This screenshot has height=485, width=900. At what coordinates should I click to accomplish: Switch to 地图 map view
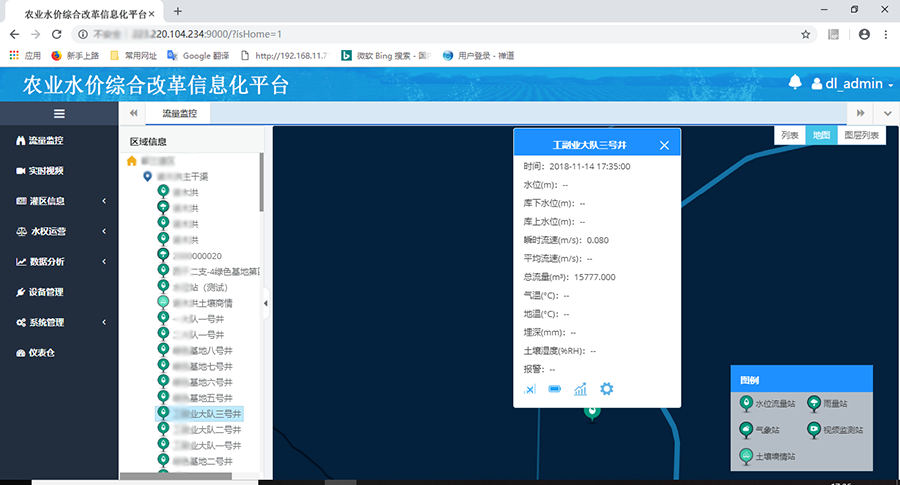point(820,135)
